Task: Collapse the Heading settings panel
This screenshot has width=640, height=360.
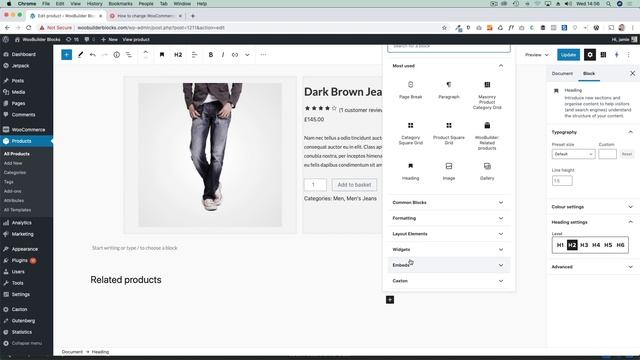Action: tap(593, 222)
